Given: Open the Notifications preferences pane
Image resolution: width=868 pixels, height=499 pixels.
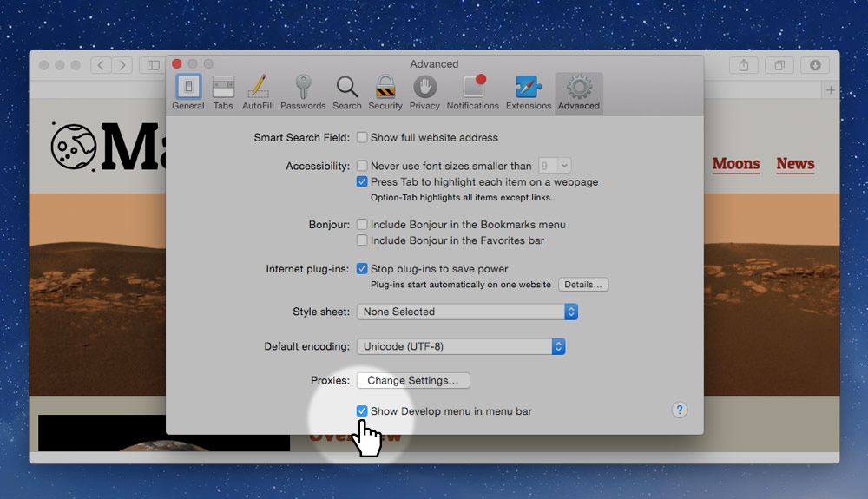Looking at the screenshot, I should tap(473, 93).
